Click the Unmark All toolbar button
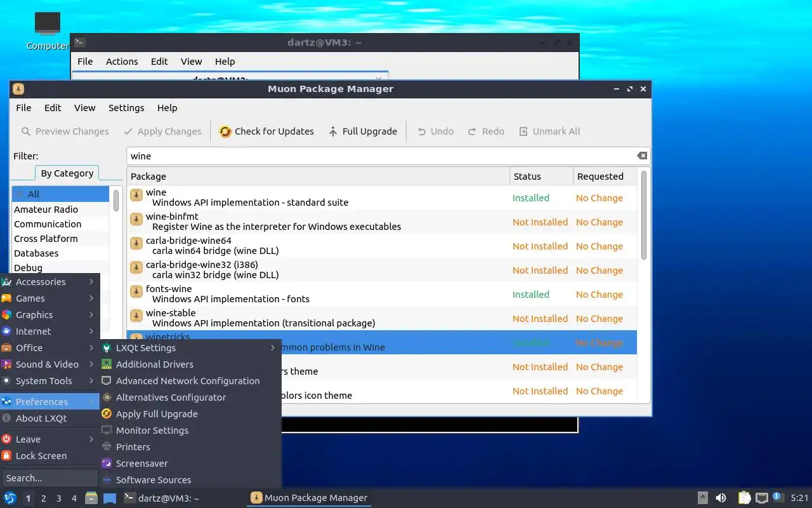 (549, 131)
